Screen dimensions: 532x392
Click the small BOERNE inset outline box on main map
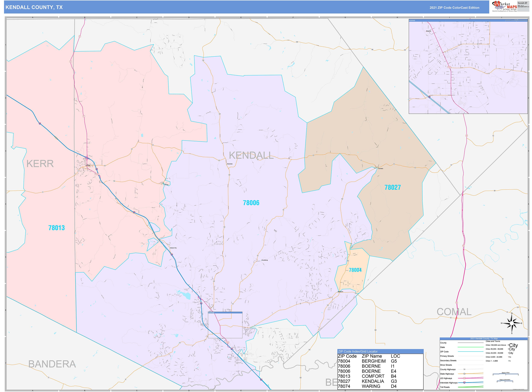pyautogui.click(x=225, y=325)
